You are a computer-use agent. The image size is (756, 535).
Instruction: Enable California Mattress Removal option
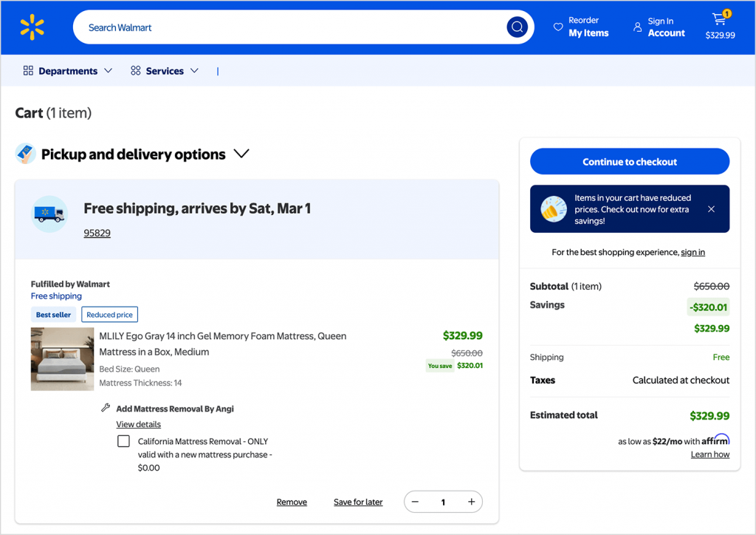point(123,440)
